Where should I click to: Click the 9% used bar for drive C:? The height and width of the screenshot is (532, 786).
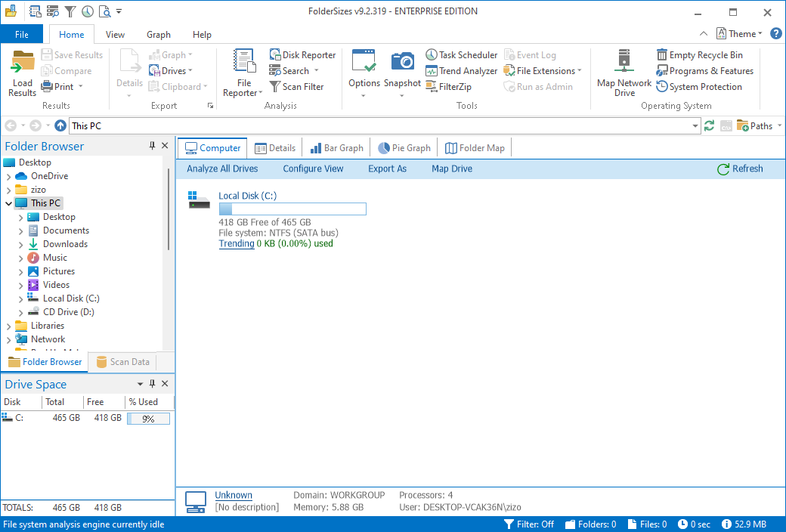click(148, 418)
